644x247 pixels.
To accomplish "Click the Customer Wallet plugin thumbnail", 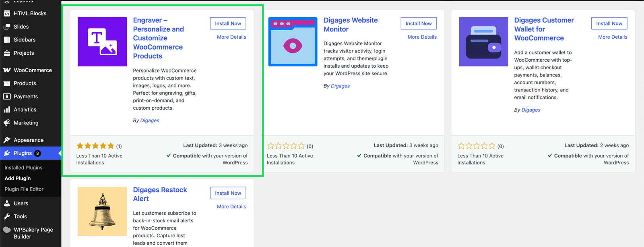I will [x=483, y=42].
